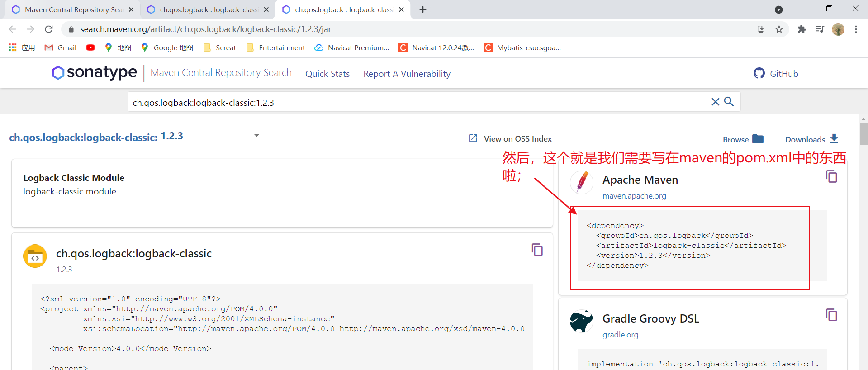Open a new browser tab

[x=423, y=9]
